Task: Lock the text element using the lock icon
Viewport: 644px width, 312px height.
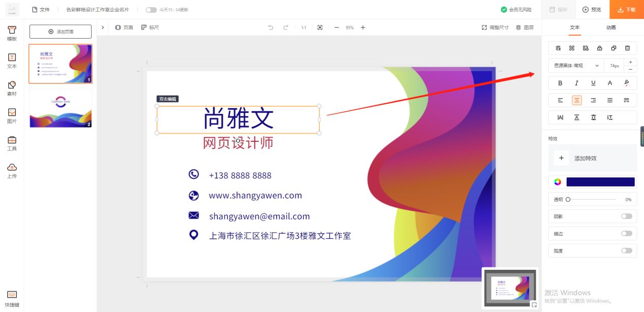Action: tap(600, 47)
